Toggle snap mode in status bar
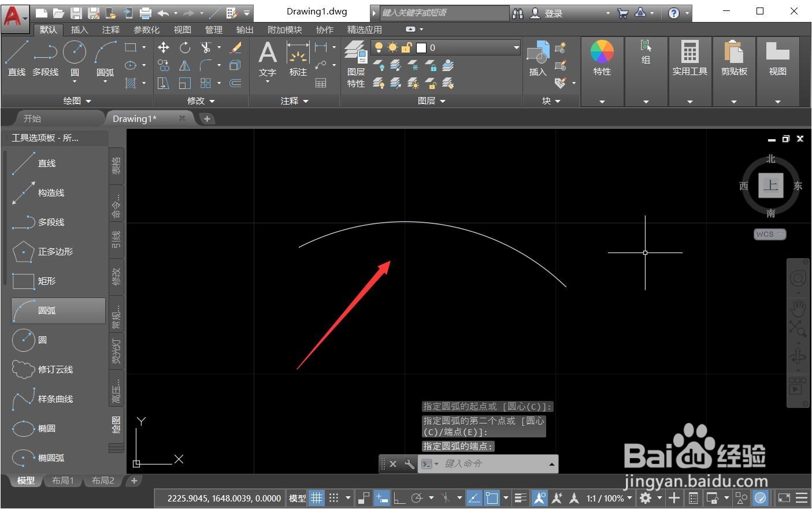The width and height of the screenshot is (812, 509). [x=333, y=497]
